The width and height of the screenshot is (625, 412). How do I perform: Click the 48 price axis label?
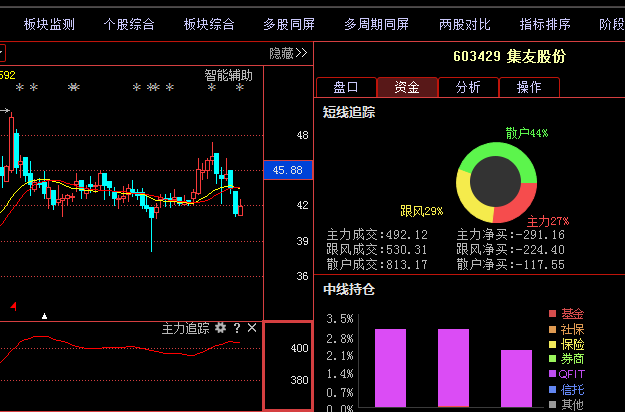point(303,135)
